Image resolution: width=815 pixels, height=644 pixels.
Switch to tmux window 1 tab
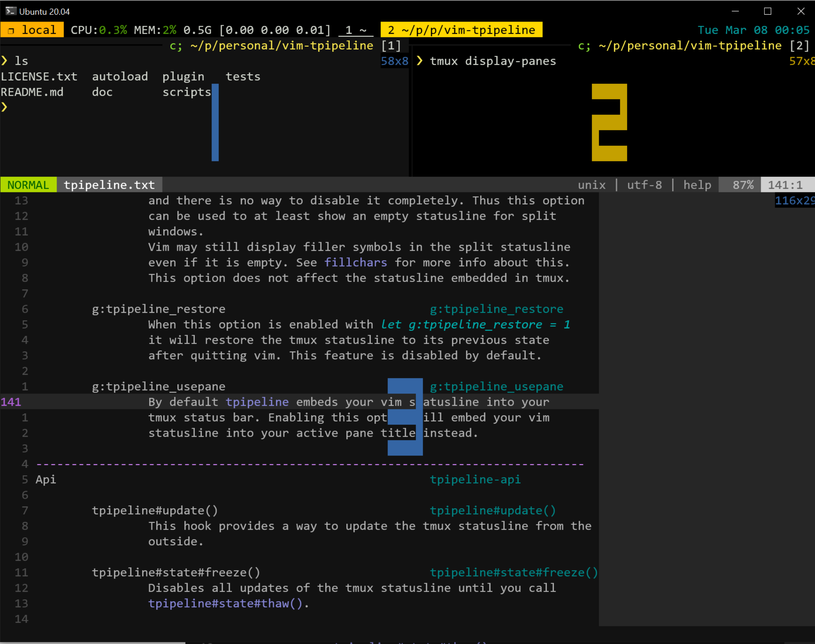(x=356, y=30)
